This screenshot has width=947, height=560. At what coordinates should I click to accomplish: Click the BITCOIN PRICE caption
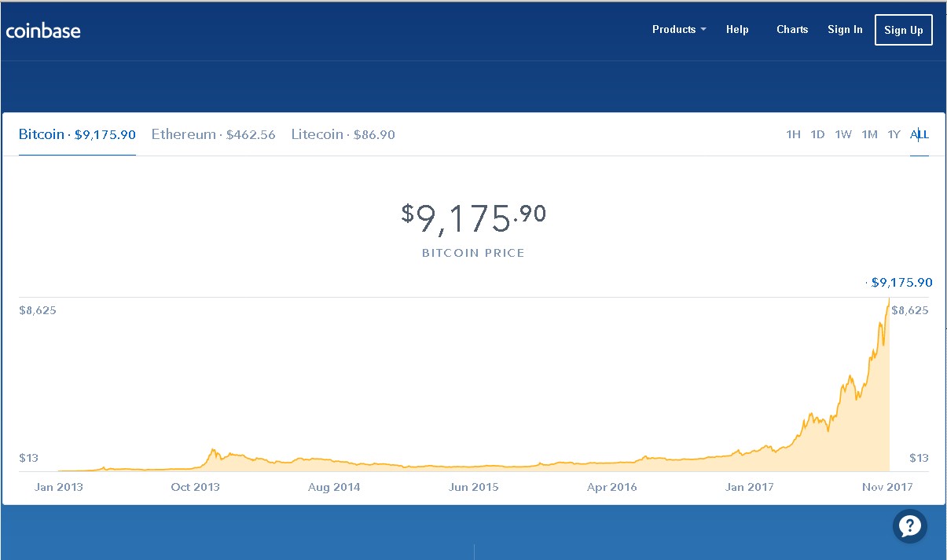pos(473,253)
